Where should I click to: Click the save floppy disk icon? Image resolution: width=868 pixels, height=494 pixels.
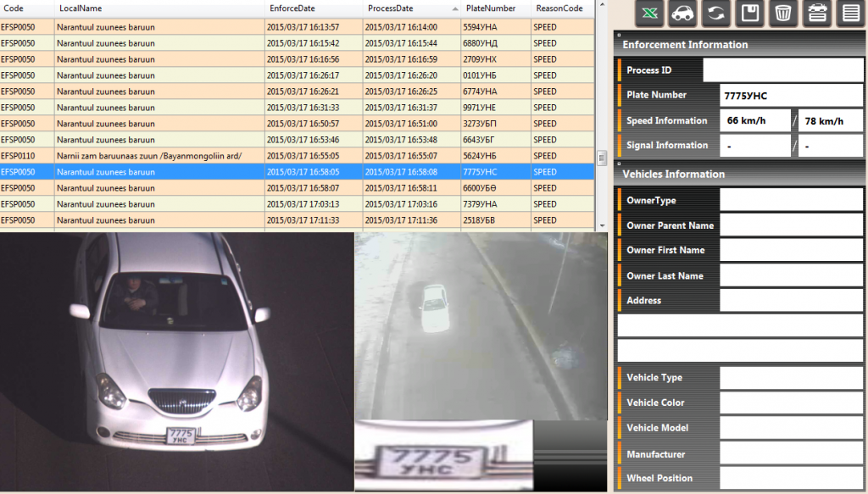point(749,14)
